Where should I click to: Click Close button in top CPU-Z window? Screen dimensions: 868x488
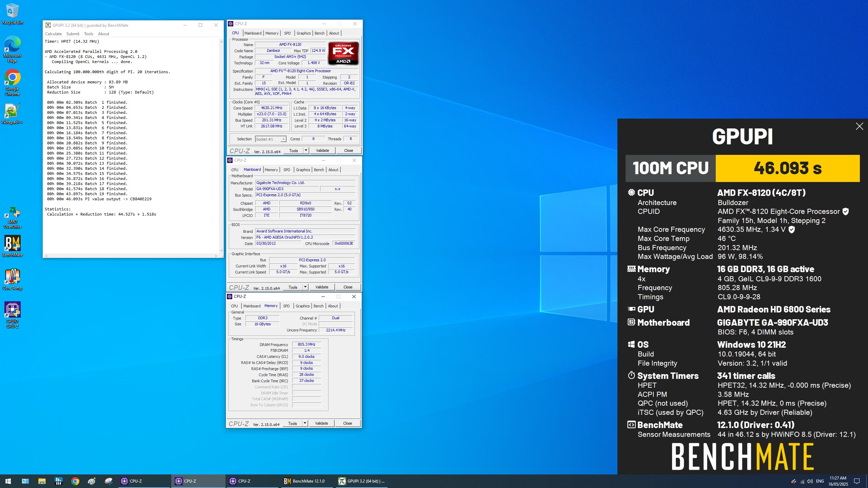coord(348,150)
